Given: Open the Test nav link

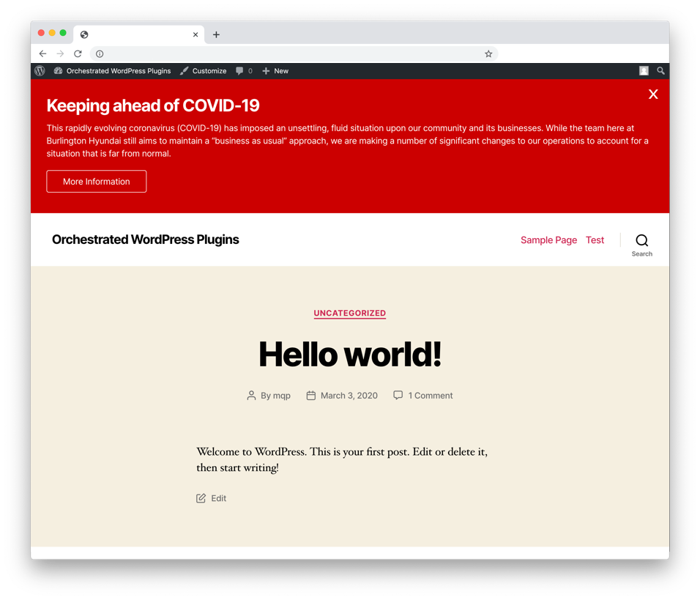Looking at the screenshot, I should pyautogui.click(x=595, y=240).
